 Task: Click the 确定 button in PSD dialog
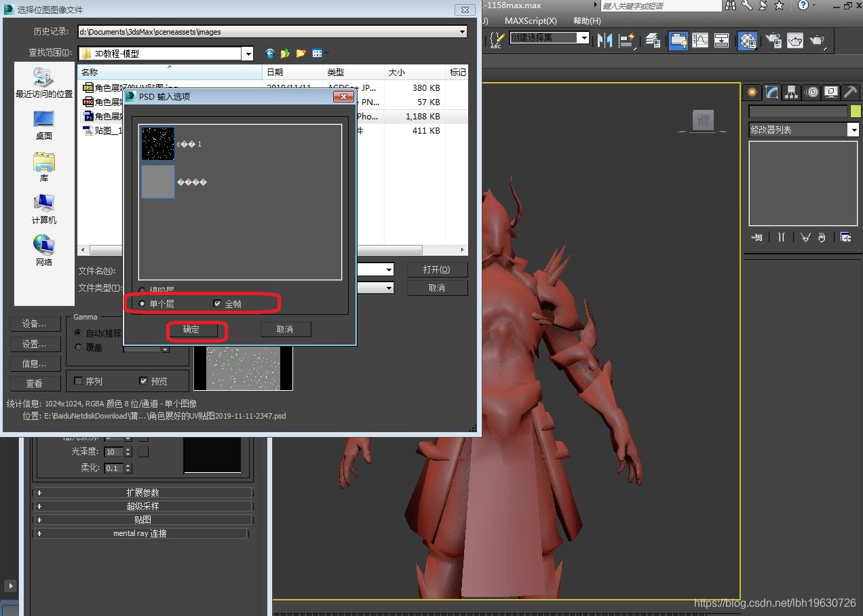(192, 330)
